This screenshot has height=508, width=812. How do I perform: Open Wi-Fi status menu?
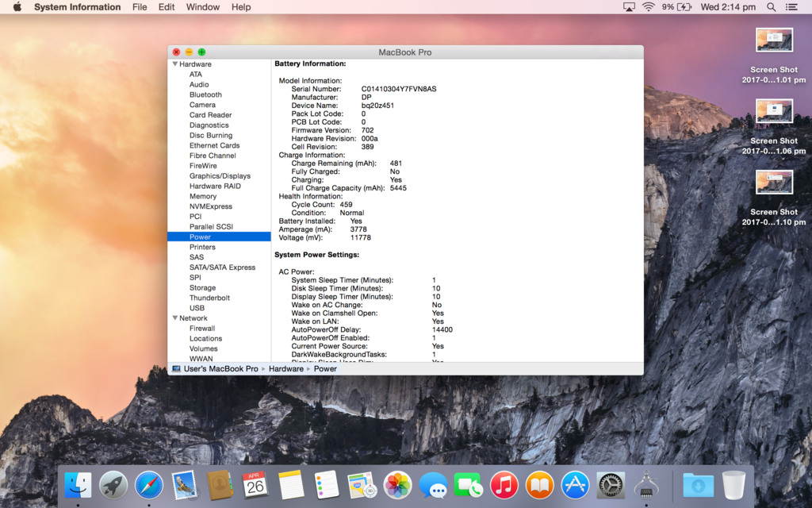tap(648, 6)
